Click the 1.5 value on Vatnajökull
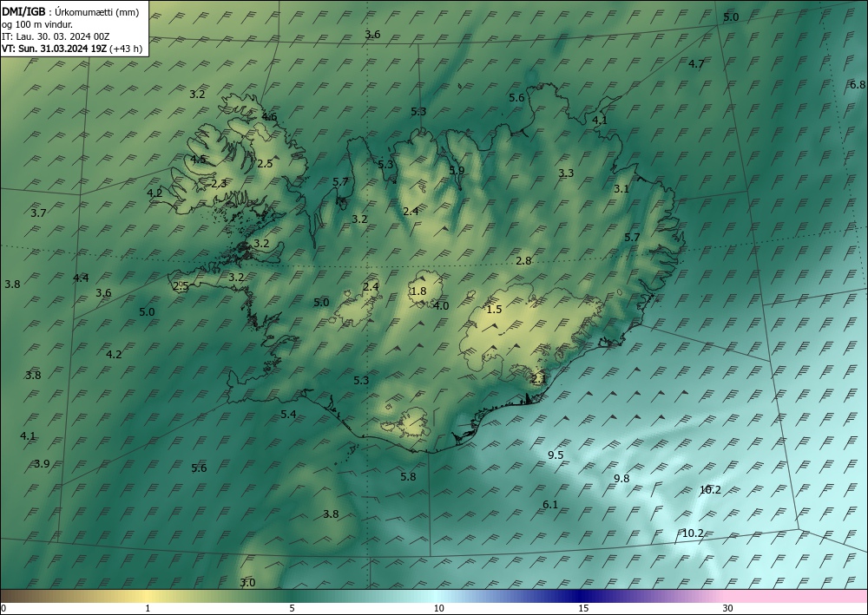 [494, 309]
